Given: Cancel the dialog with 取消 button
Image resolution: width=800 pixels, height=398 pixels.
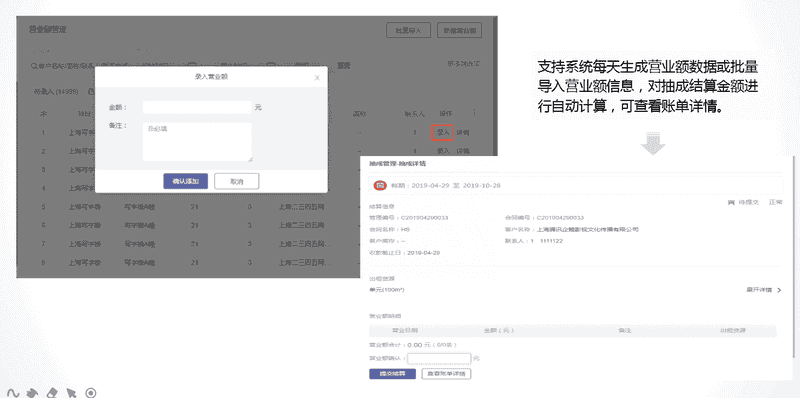Looking at the screenshot, I should coord(237,181).
